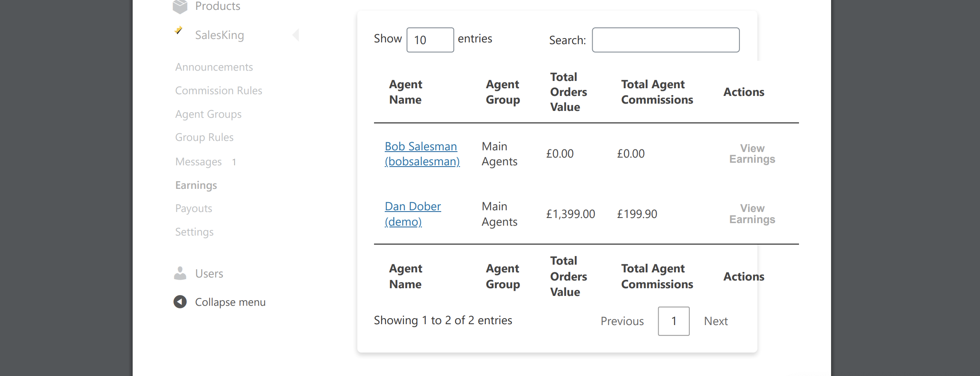View Earnings for Bob Salesman
980x376 pixels.
point(752,154)
